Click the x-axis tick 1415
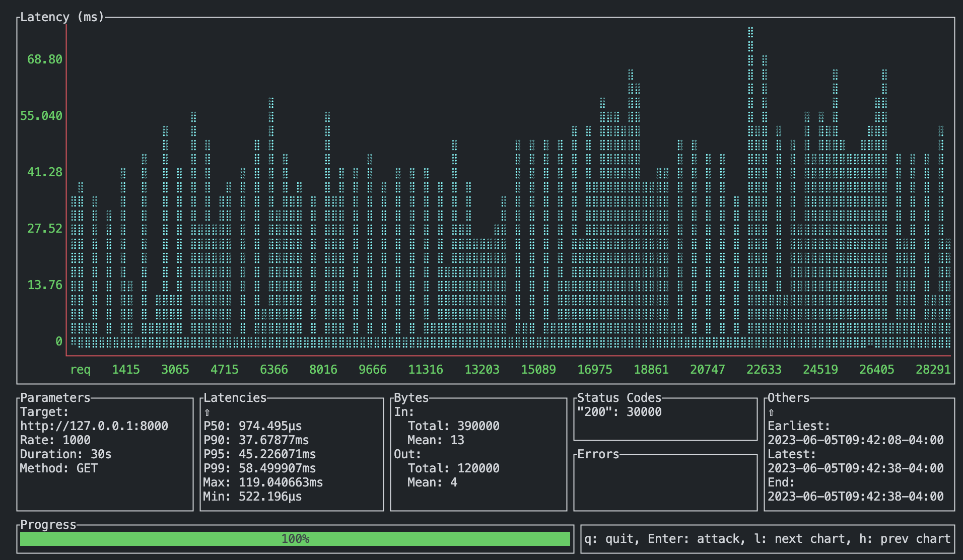 [126, 370]
